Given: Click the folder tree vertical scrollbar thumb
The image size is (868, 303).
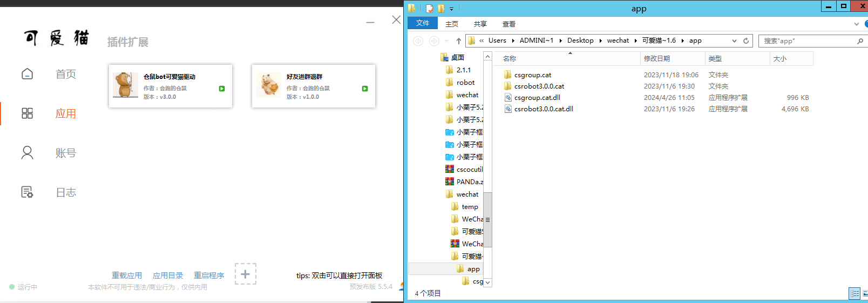Looking at the screenshot, I should click(x=487, y=219).
